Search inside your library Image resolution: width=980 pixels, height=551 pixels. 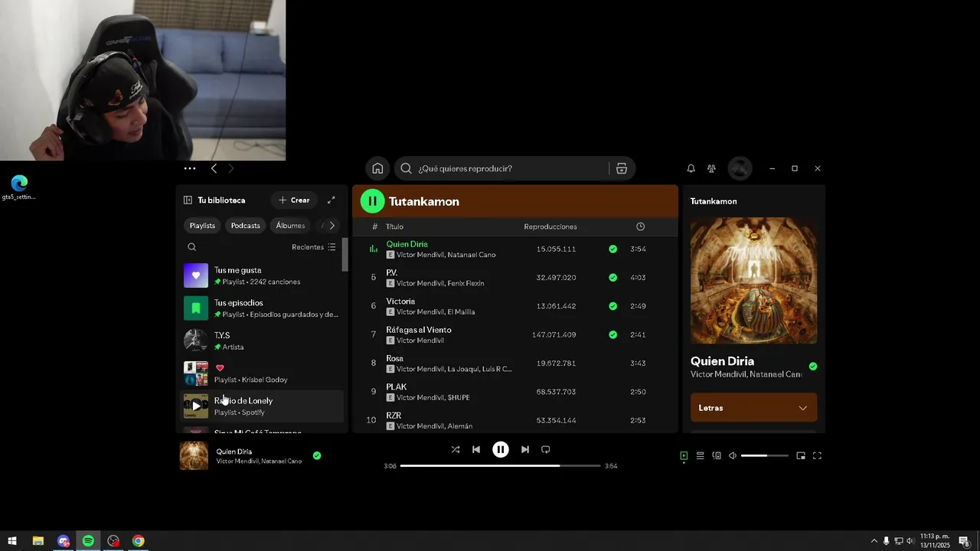[191, 247]
